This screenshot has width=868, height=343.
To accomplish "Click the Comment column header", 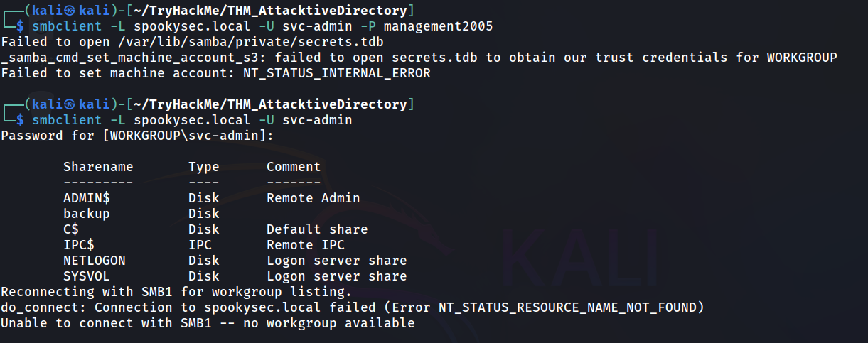I will 294,167.
